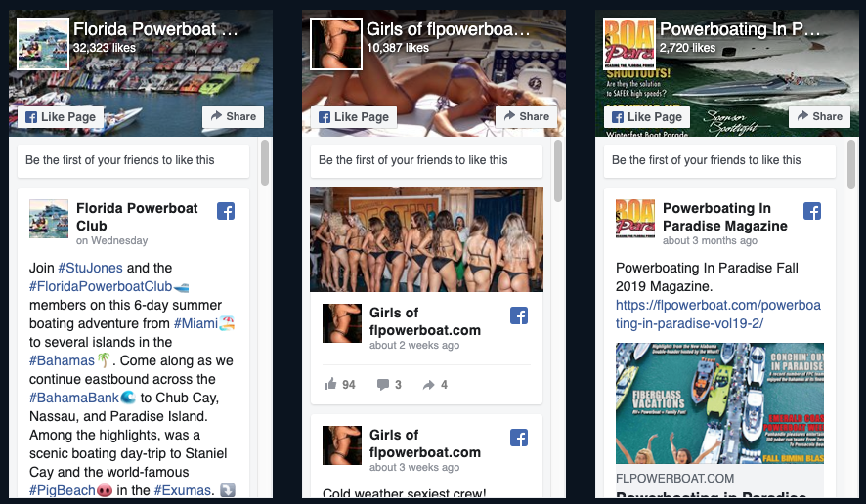The height and width of the screenshot is (504, 866).
Task: Open Florida Powerboat Club header profile picture
Action: click(x=43, y=44)
